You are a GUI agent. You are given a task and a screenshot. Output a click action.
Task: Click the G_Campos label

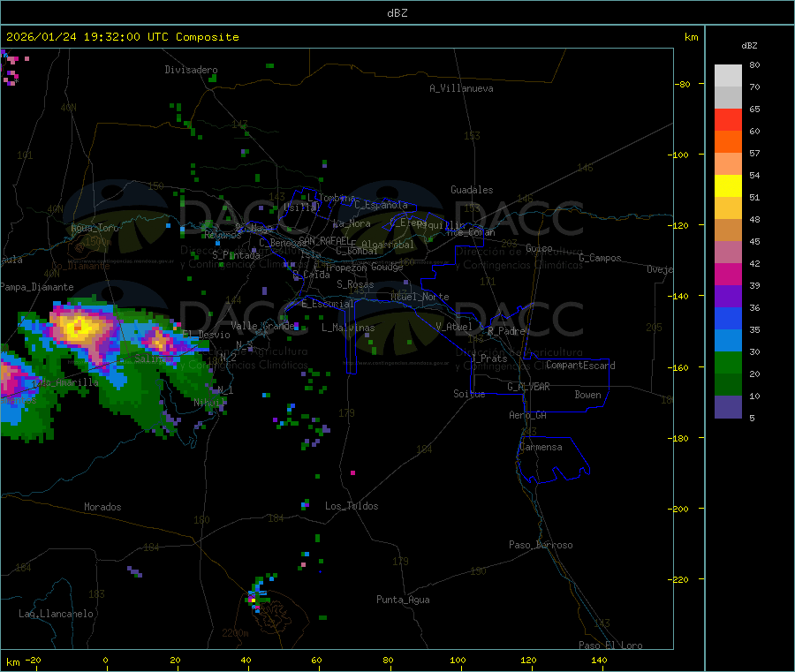tap(600, 258)
